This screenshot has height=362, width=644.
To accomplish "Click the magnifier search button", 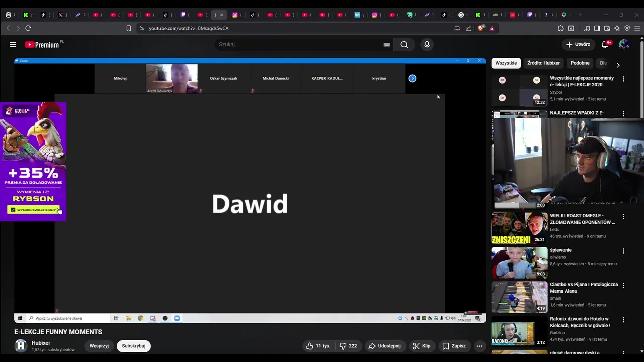I will [x=404, y=45].
